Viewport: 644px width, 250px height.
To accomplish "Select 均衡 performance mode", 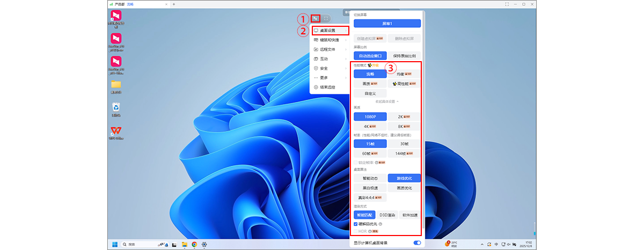I will [404, 74].
